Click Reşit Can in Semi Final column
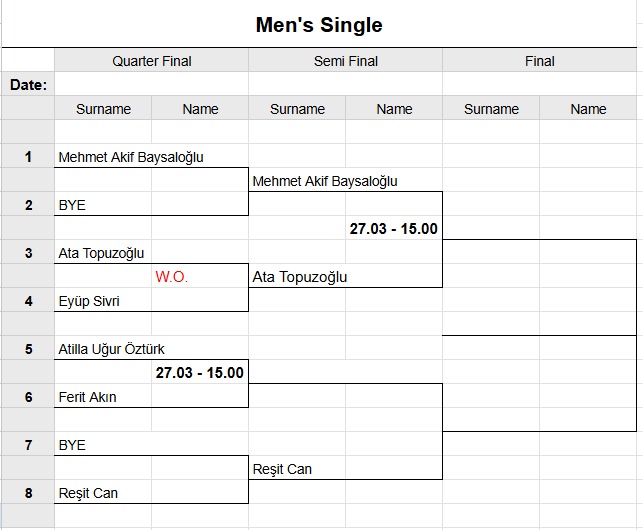The width and height of the screenshot is (643, 530). tap(282, 469)
